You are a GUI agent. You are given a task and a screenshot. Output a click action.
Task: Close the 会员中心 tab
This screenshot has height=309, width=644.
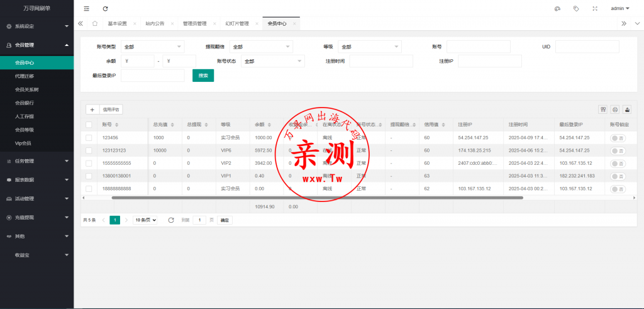[x=294, y=24]
